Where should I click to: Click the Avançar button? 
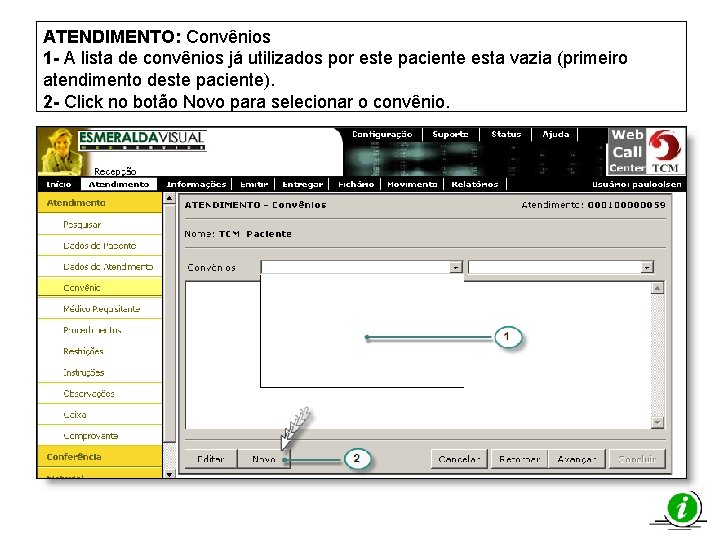pos(577,459)
